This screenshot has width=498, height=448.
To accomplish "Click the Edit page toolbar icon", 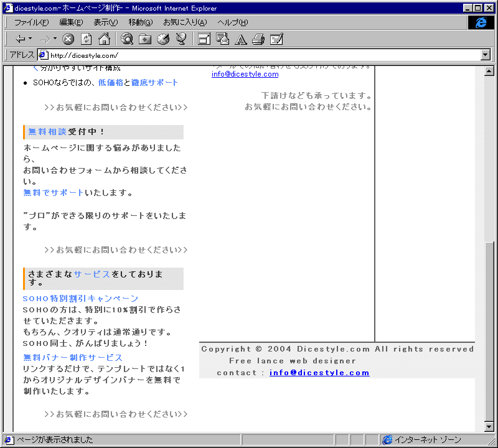I will (276, 39).
